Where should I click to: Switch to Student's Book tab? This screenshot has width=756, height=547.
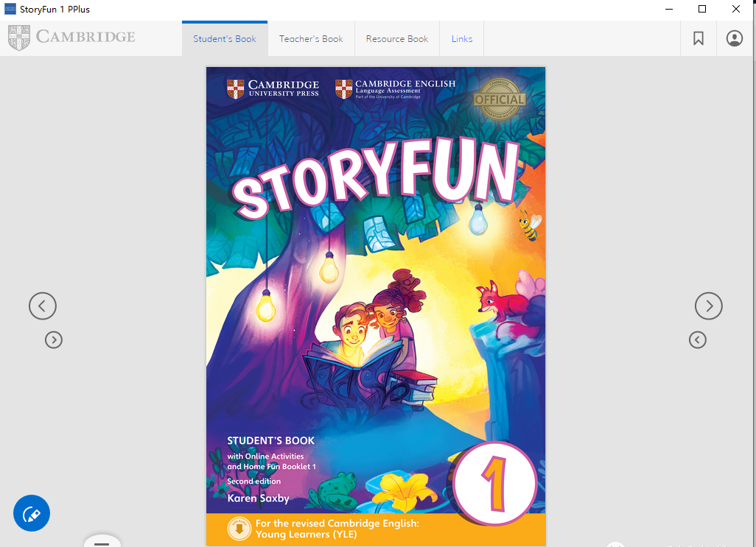225,39
